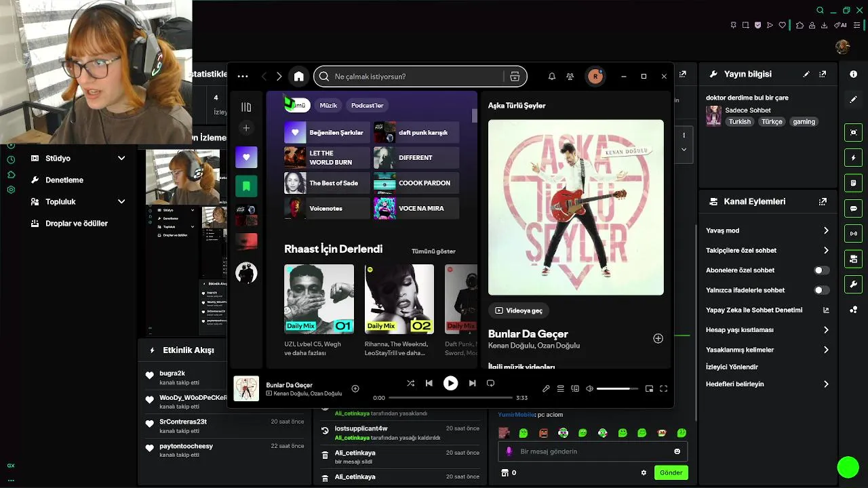
Task: Click the Spotify song progress bar
Action: 451,398
